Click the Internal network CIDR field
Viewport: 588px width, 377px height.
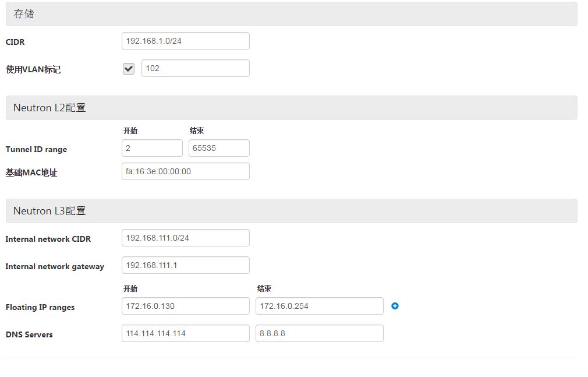pyautogui.click(x=185, y=237)
